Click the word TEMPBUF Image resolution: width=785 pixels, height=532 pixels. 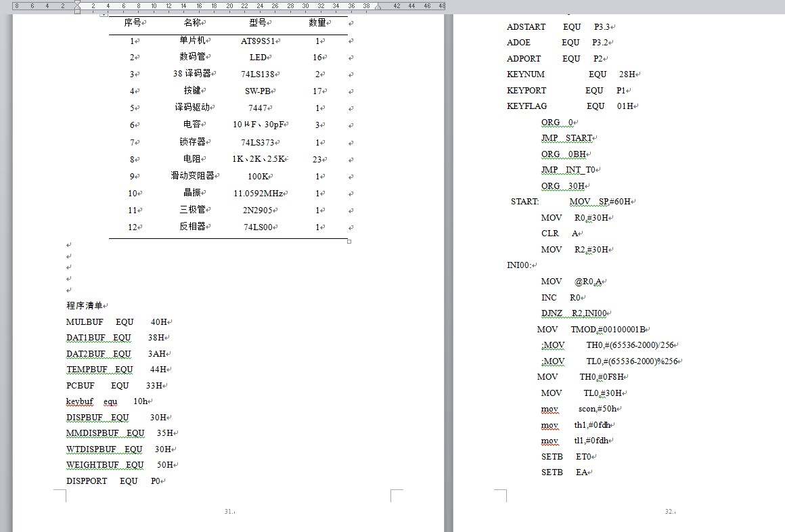pos(87,370)
